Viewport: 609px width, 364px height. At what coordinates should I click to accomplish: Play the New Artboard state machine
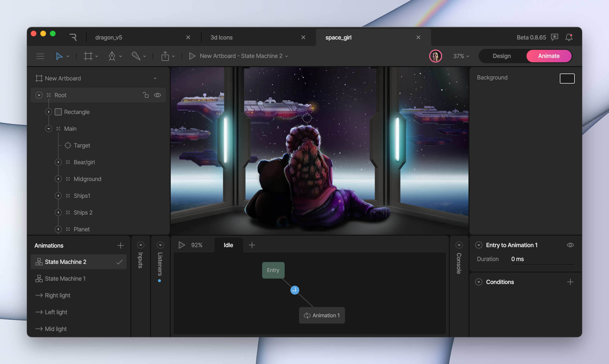coord(192,56)
